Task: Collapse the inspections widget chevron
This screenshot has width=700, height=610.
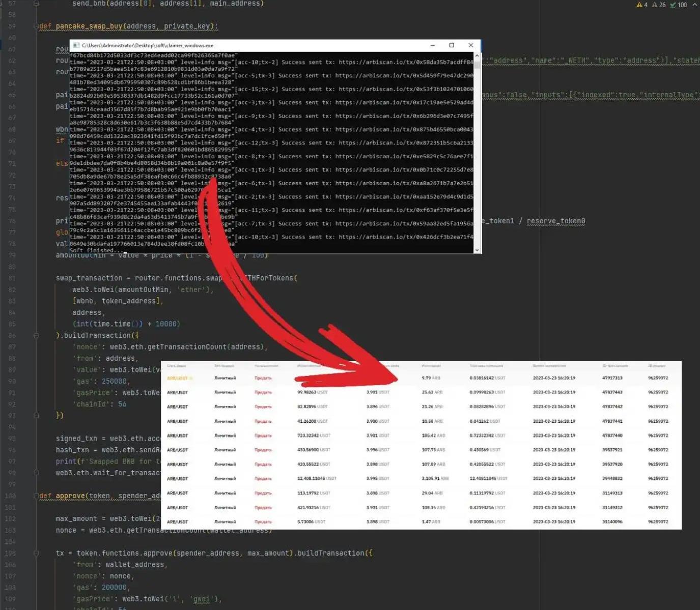Action: [x=694, y=5]
